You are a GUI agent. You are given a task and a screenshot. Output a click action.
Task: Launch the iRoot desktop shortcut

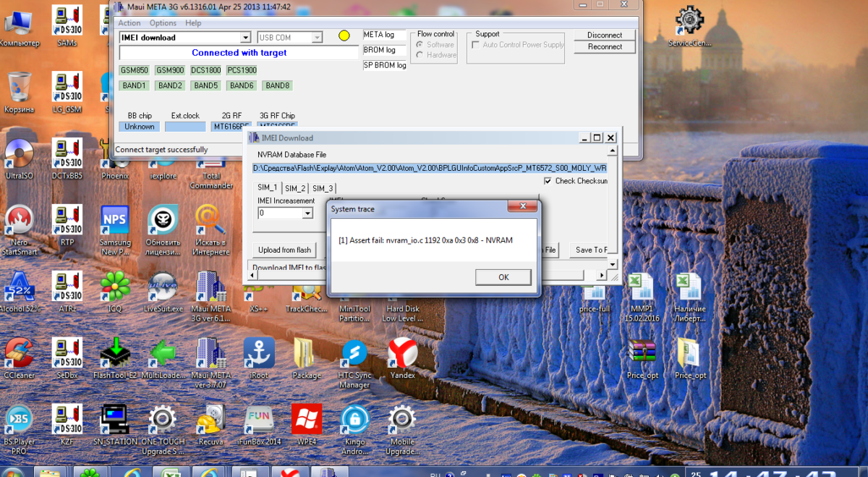(x=259, y=353)
